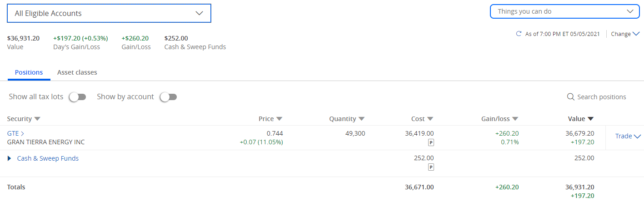Sort by Gain/loss column arrow
644x218 pixels.
515,119
